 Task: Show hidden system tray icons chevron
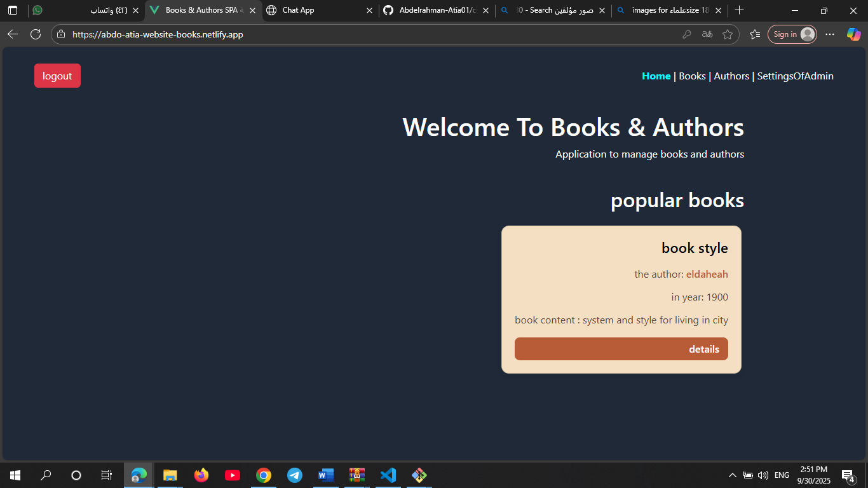pyautogui.click(x=732, y=475)
